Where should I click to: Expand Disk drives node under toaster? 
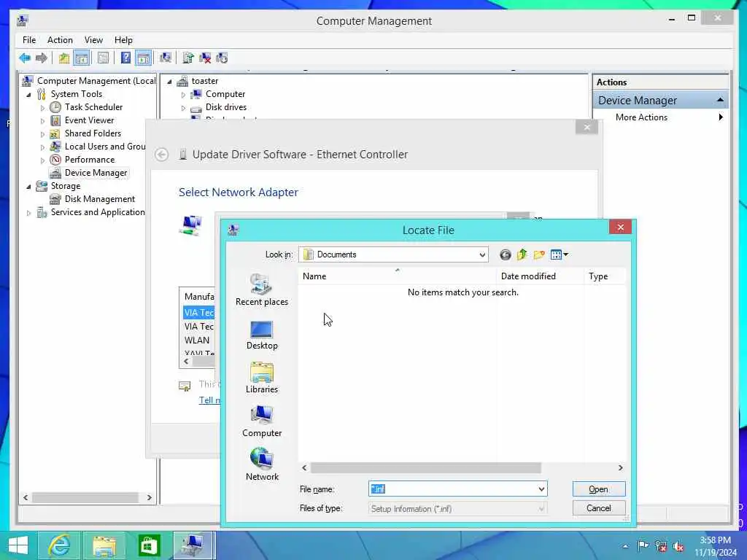(183, 108)
